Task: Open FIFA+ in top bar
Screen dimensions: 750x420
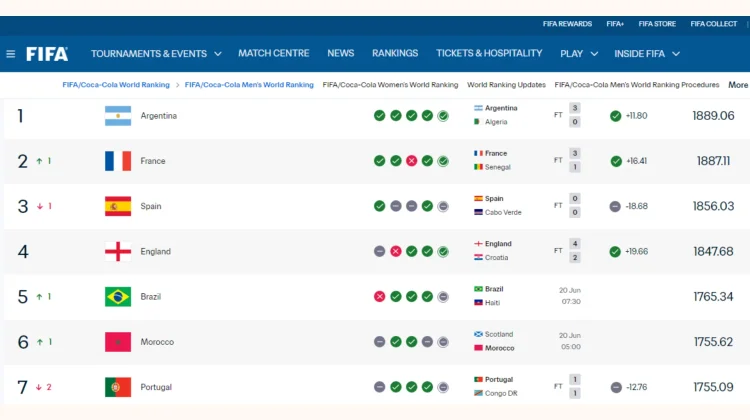Action: click(615, 24)
